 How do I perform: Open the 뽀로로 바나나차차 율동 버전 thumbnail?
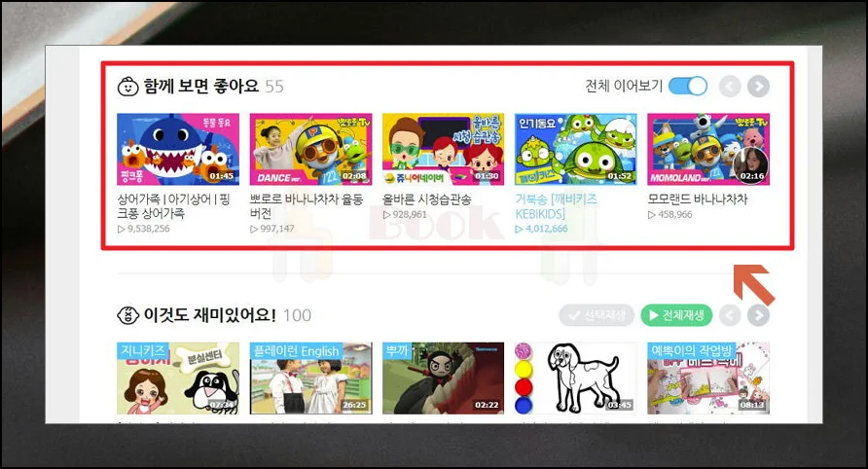[x=310, y=150]
